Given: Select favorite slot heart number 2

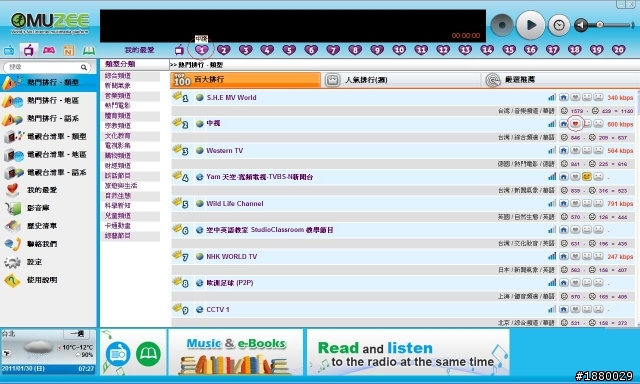Looking at the screenshot, I should (223, 50).
